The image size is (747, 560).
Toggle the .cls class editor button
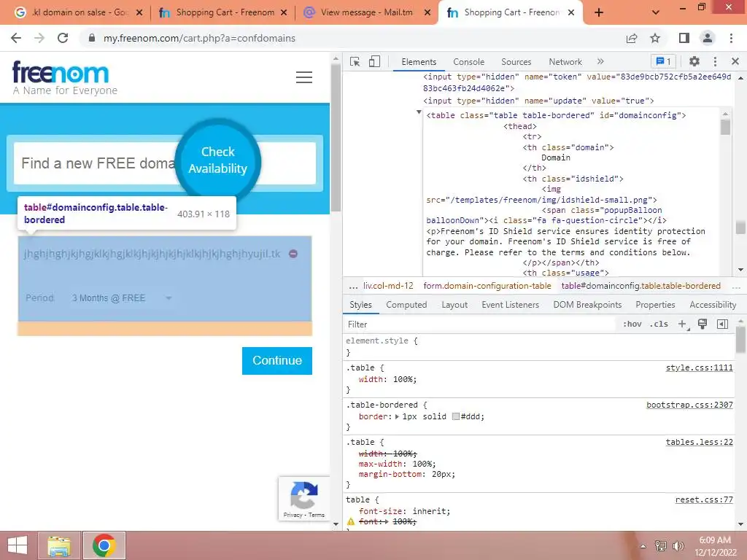659,324
